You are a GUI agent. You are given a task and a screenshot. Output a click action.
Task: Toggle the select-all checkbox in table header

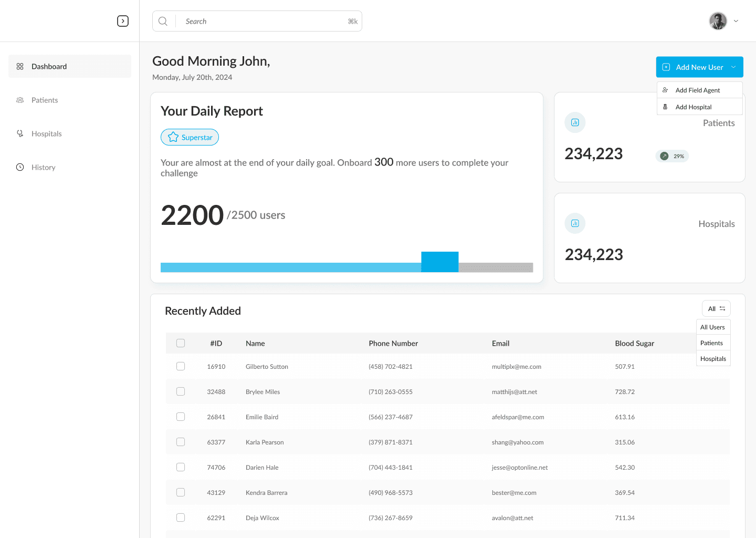[x=181, y=343]
